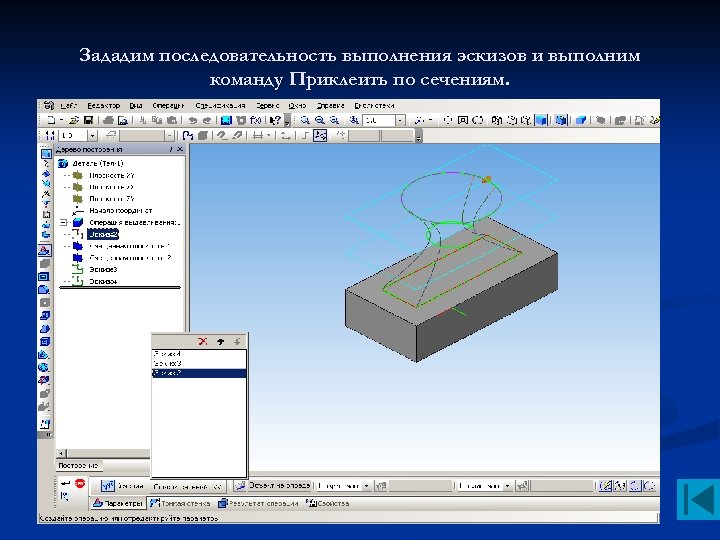Open the Сервис menu
Viewport: 720px width, 540px height.
(268, 106)
